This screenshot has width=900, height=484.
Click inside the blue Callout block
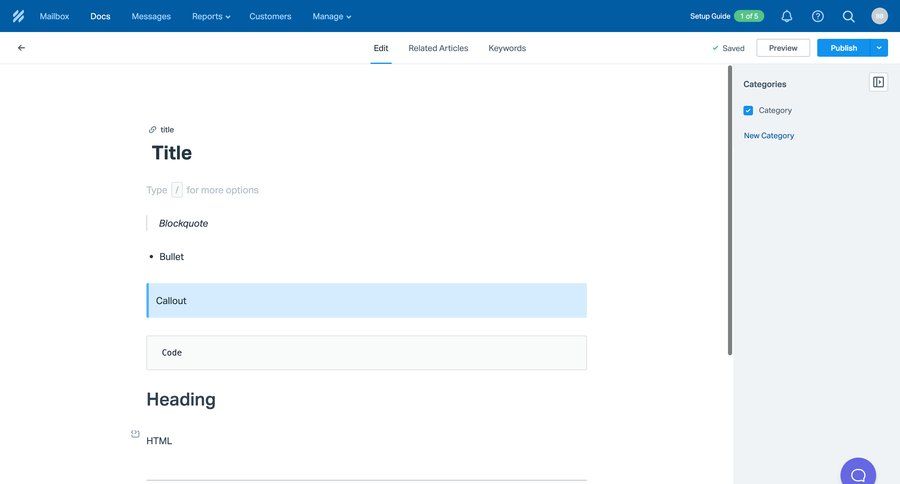(366, 300)
